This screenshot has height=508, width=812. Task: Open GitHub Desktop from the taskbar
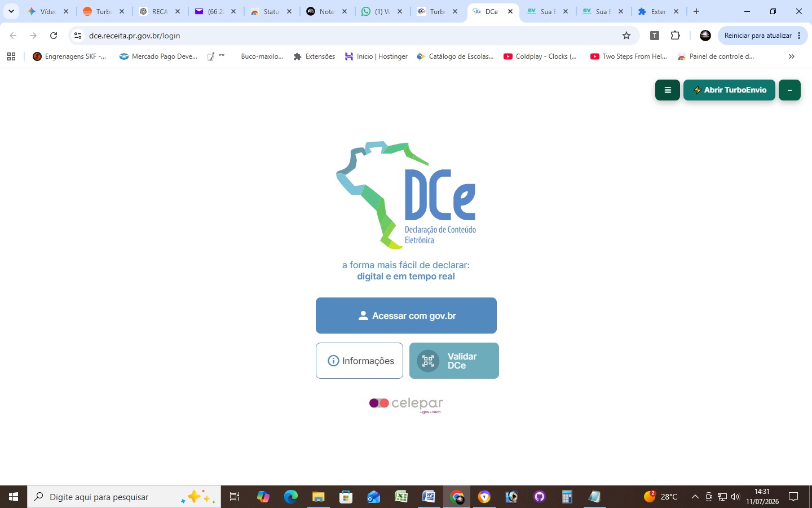click(x=540, y=497)
